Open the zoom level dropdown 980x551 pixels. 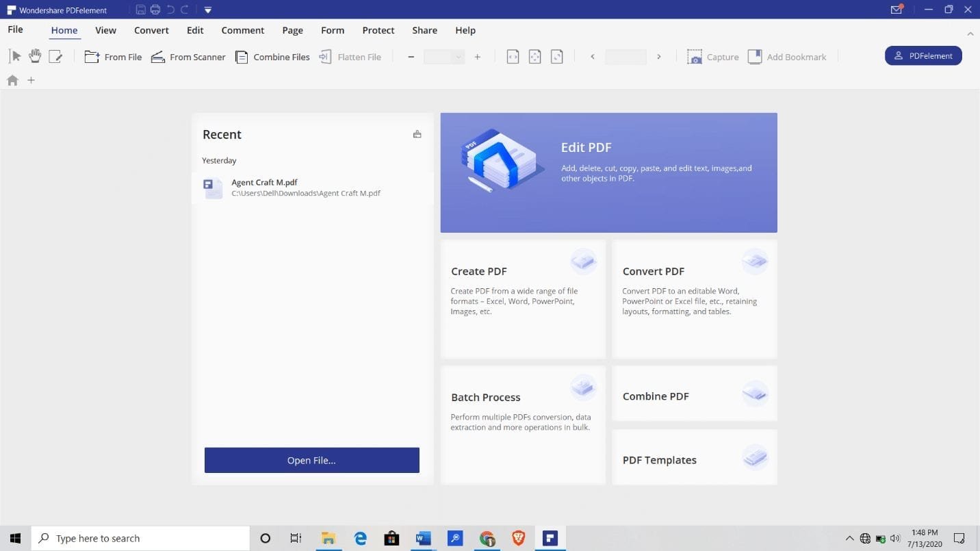459,57
